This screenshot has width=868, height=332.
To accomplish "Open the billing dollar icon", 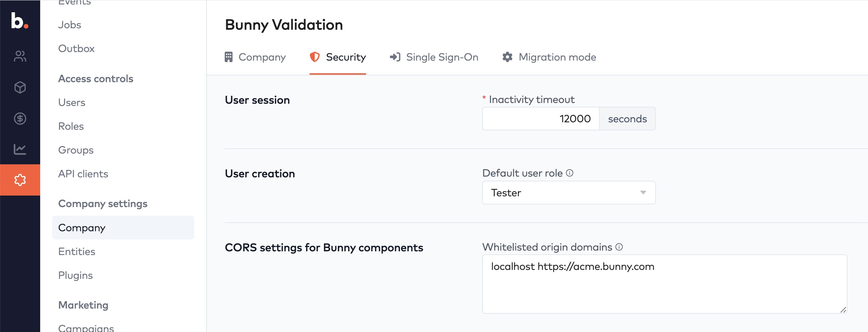I will (20, 119).
